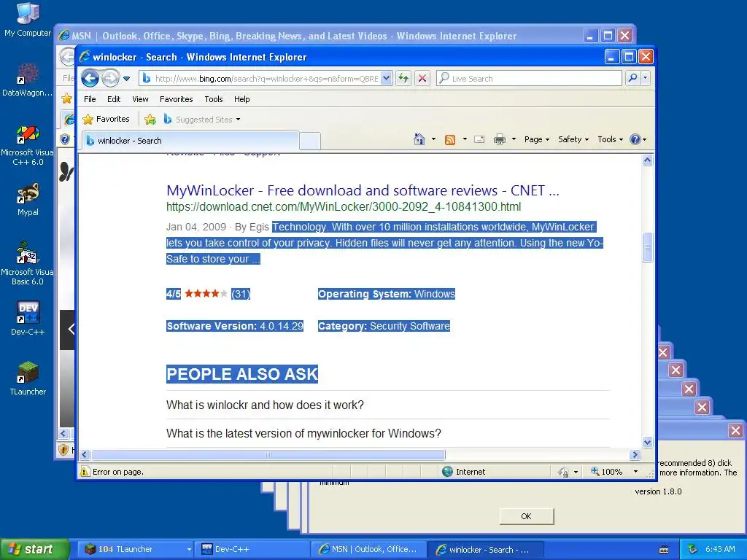Screen dimensions: 747x560
Task: Click the Favorites star button
Action: pos(106,119)
